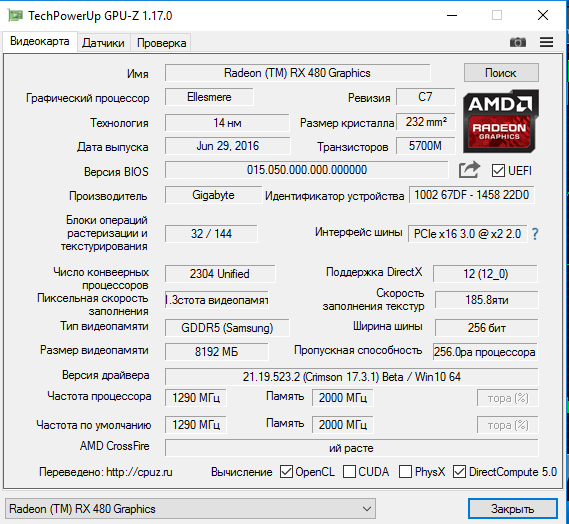The width and height of the screenshot is (569, 524).
Task: Click the Gigabyte manufacturer field
Action: click(x=213, y=195)
